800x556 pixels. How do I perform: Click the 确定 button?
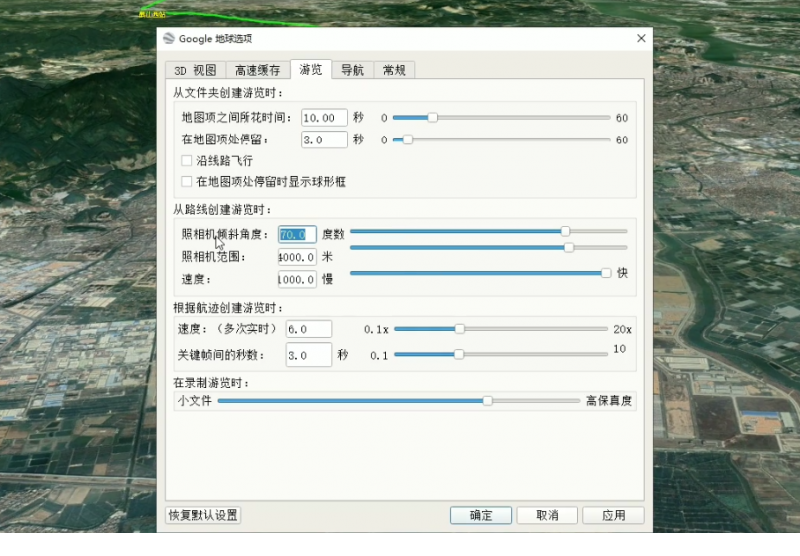coord(481,515)
